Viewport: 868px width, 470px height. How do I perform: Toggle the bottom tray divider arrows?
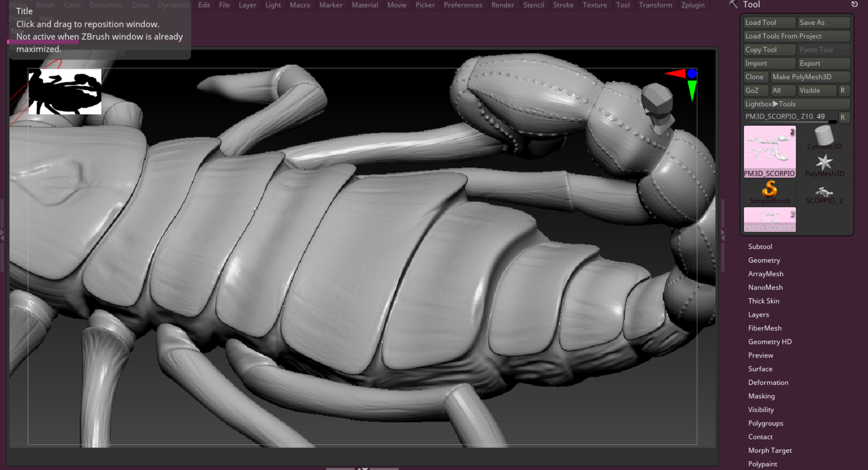point(362,468)
